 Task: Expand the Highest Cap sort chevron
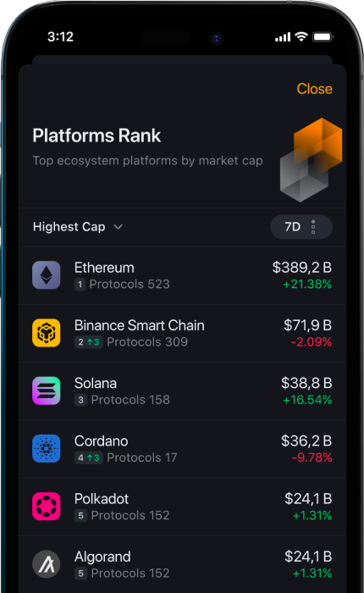tap(118, 227)
